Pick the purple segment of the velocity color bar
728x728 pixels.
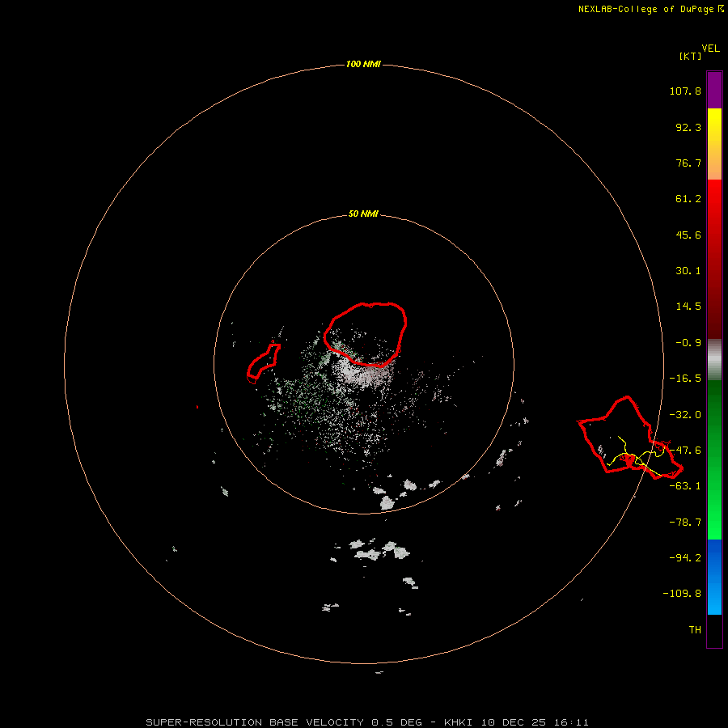tap(714, 90)
